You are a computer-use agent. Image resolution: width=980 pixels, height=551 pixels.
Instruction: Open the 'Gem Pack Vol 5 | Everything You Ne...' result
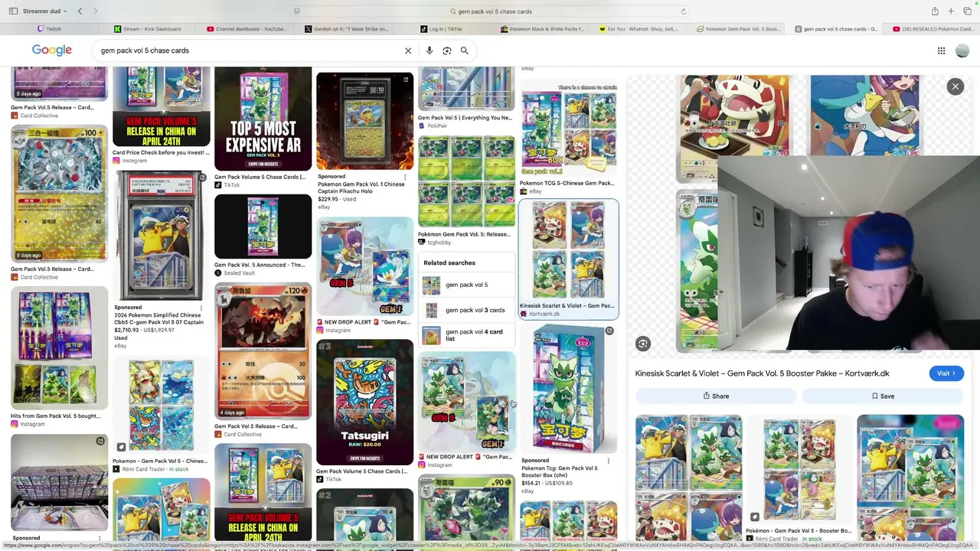pos(465,118)
